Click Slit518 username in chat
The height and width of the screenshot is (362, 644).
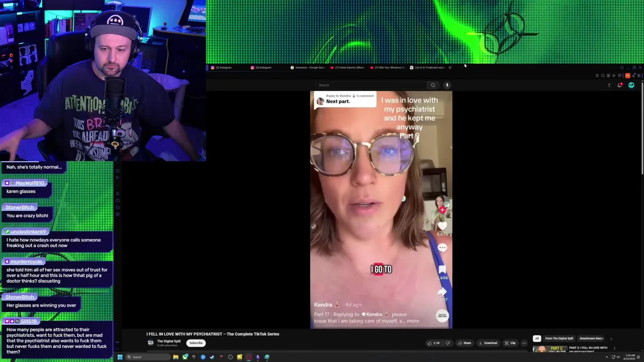(x=29, y=321)
